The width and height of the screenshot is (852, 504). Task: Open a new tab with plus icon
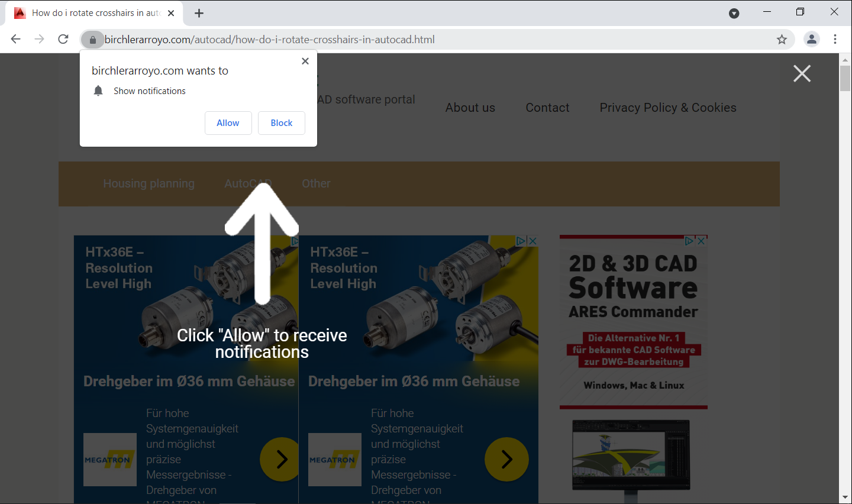(199, 13)
